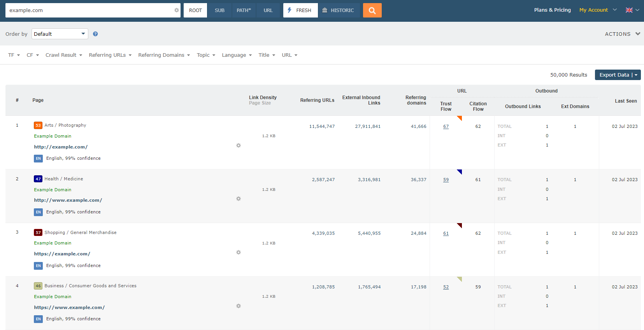The height and width of the screenshot is (330, 644).
Task: Expand the ACTIONS menu
Action: 622,34
